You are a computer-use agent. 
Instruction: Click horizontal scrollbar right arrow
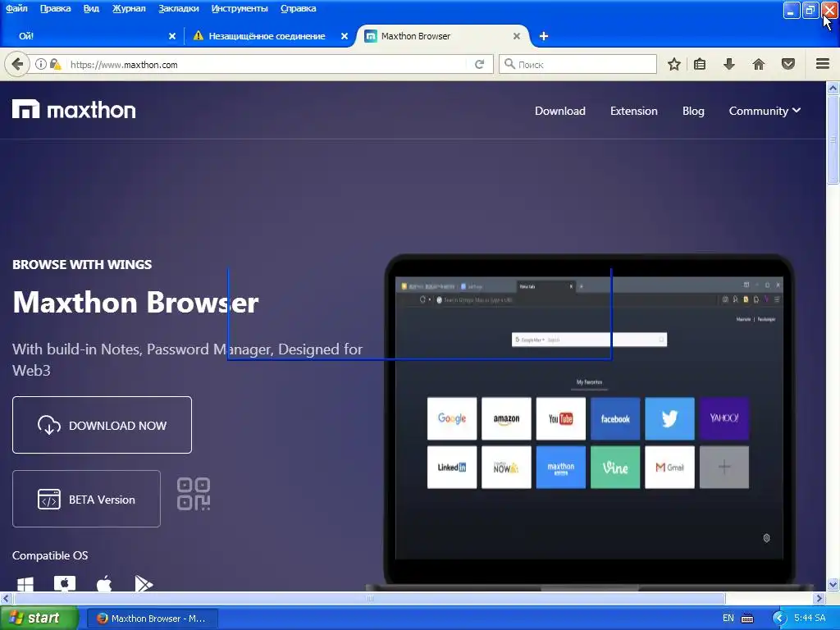coord(819,598)
